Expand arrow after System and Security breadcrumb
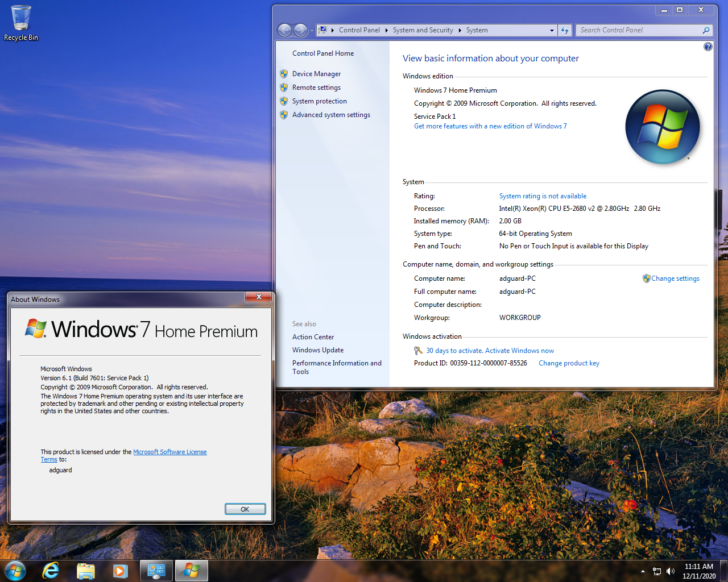The width and height of the screenshot is (728, 582). pos(460,30)
